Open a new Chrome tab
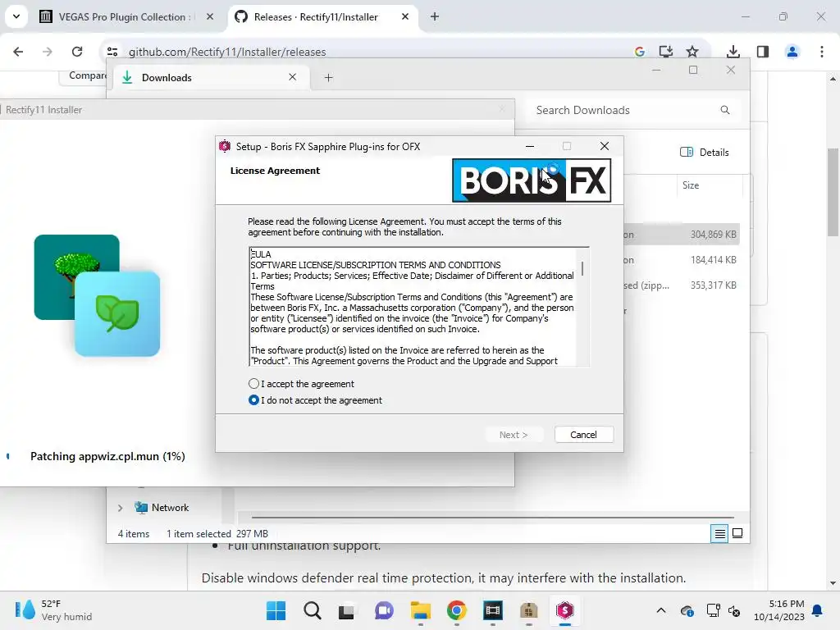840x630 pixels. 435,16
